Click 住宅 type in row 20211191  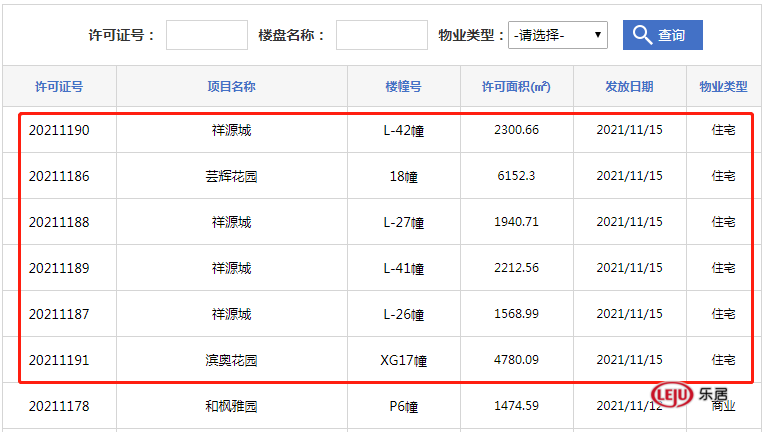pyautogui.click(x=724, y=359)
